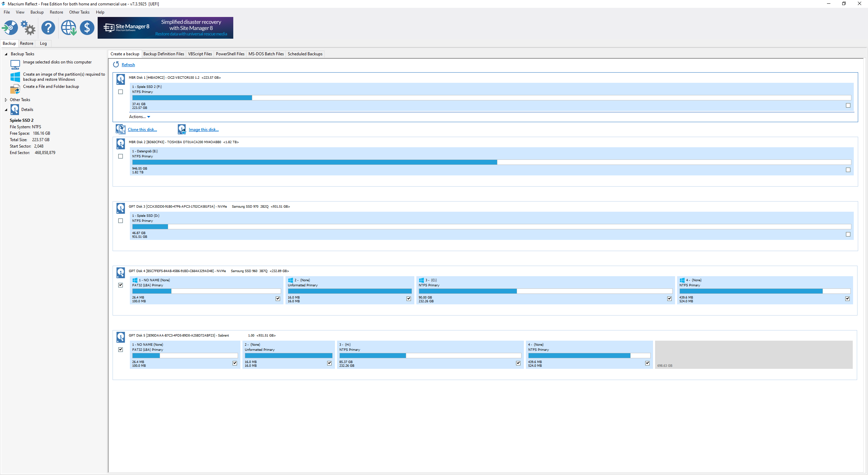The image size is (868, 475).
Task: Click the blue question mark help icon
Action: point(48,28)
